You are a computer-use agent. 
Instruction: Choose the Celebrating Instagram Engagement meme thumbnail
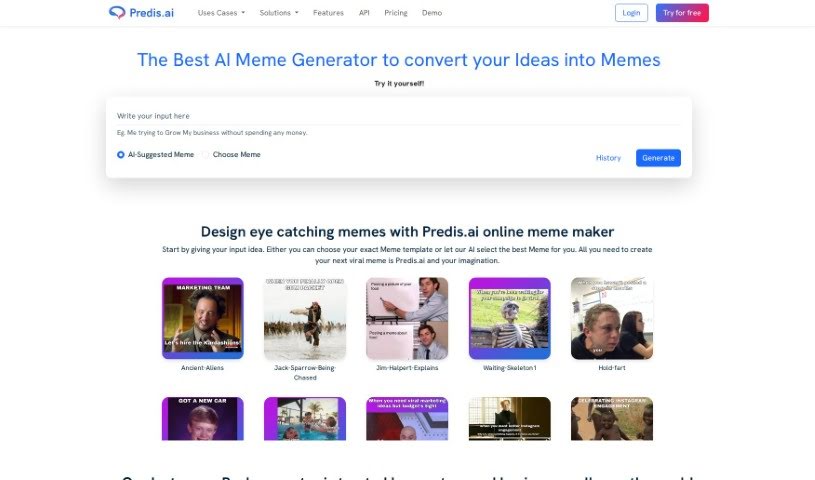tap(612, 419)
